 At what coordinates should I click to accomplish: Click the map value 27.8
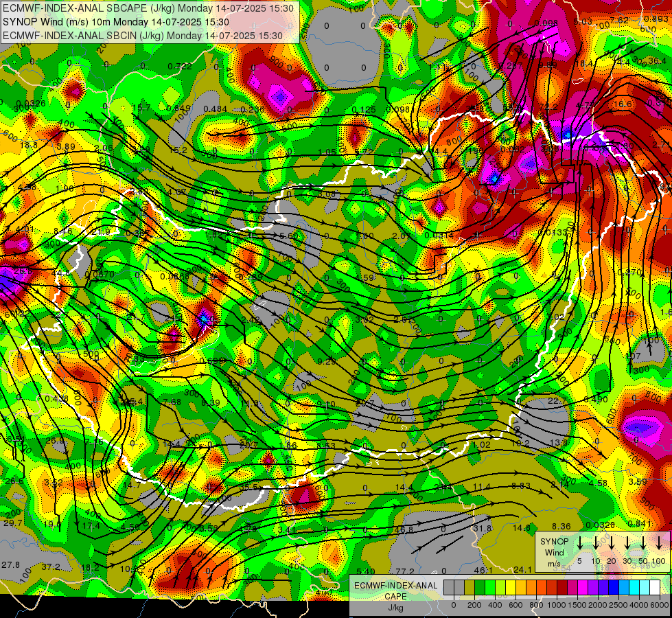click(10, 564)
